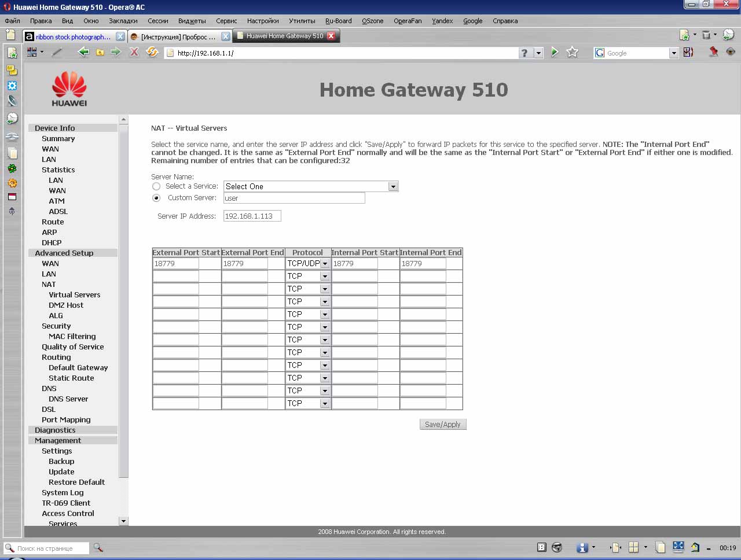Click the red X Stop icon

pos(134,53)
